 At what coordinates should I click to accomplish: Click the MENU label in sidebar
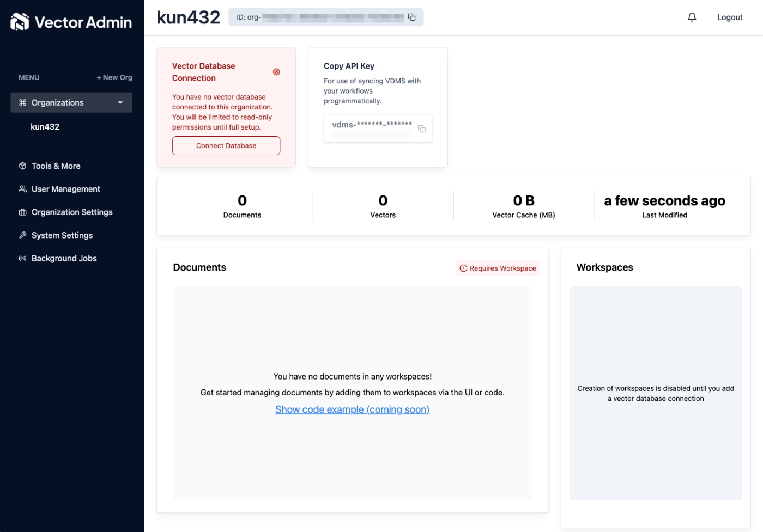click(x=29, y=77)
